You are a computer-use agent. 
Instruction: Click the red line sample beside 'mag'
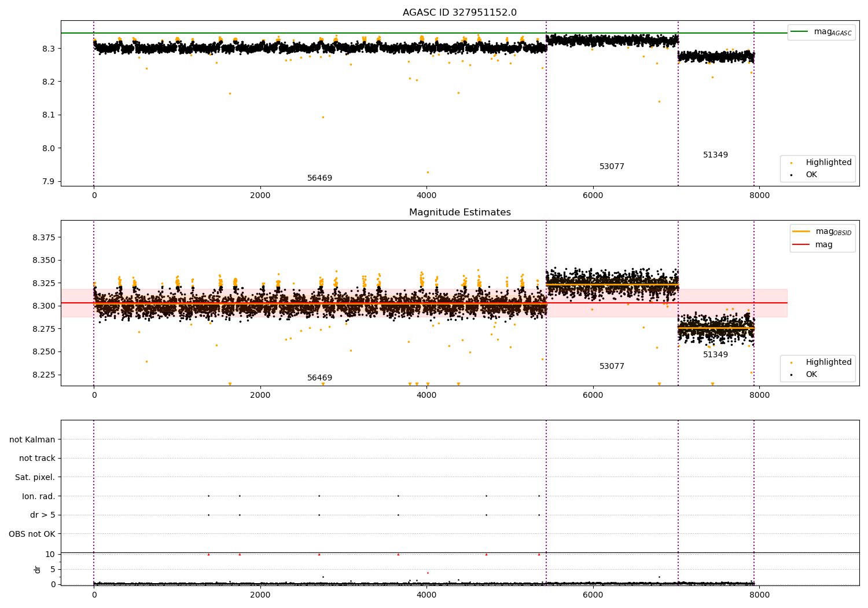coord(801,245)
